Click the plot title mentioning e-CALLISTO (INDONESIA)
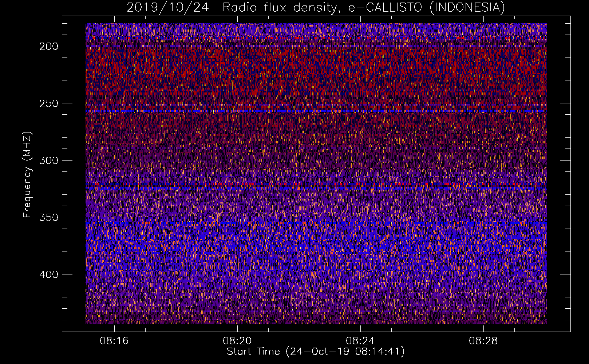The image size is (589, 364). (316, 7)
